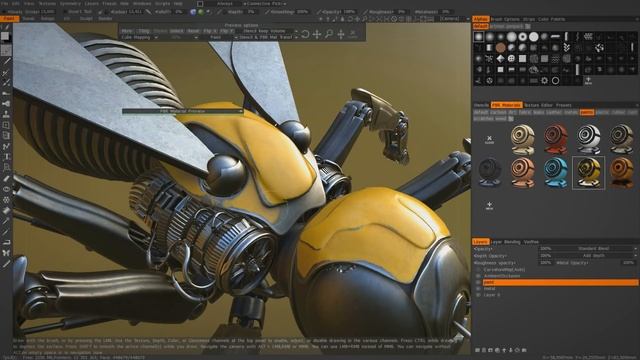Toggle visibility of the metal layer
Image resolution: width=640 pixels, height=360 pixels.
tap(478, 289)
